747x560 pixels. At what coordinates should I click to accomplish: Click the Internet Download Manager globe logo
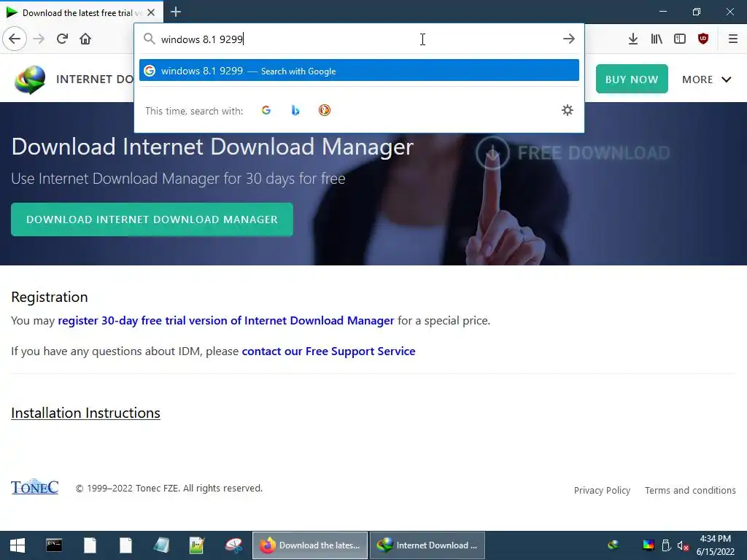30,79
